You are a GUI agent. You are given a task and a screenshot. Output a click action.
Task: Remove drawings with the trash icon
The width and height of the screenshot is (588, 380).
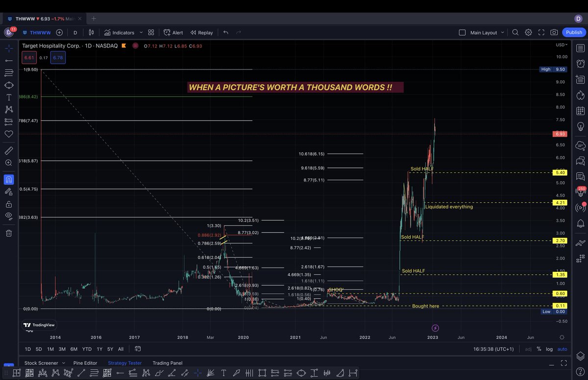click(8, 233)
